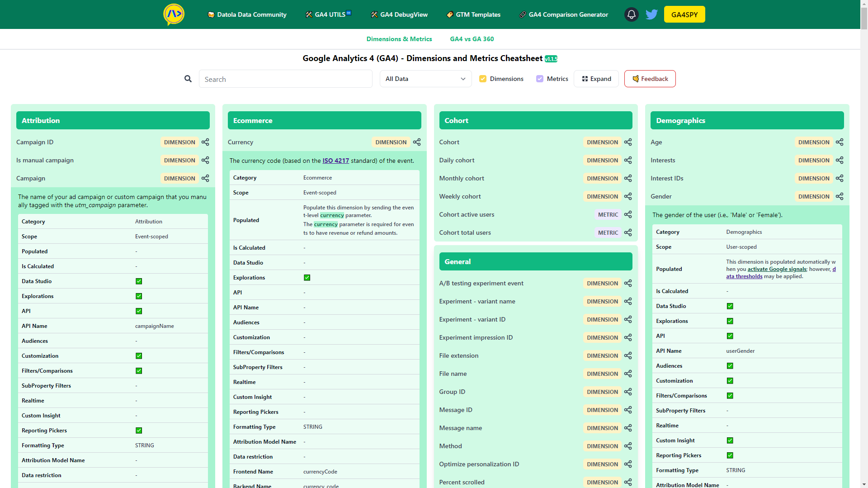This screenshot has width=868, height=488.
Task: Open GTM Templates menu item
Action: click(473, 14)
